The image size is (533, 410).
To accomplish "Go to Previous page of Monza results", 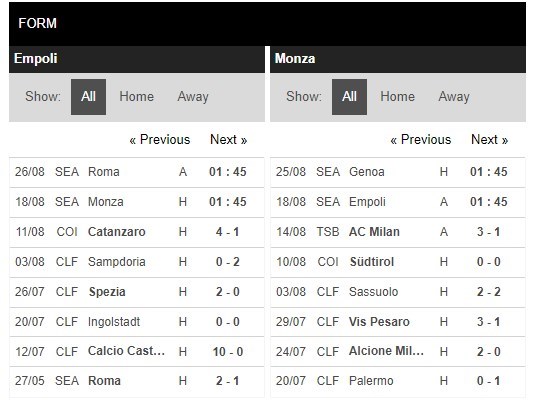I will click(x=420, y=140).
